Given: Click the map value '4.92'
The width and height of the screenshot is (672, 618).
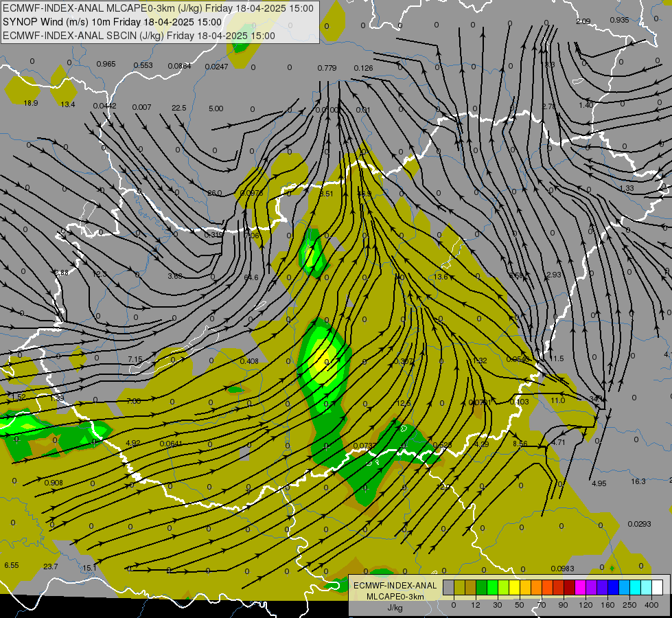Looking at the screenshot, I should [x=133, y=443].
